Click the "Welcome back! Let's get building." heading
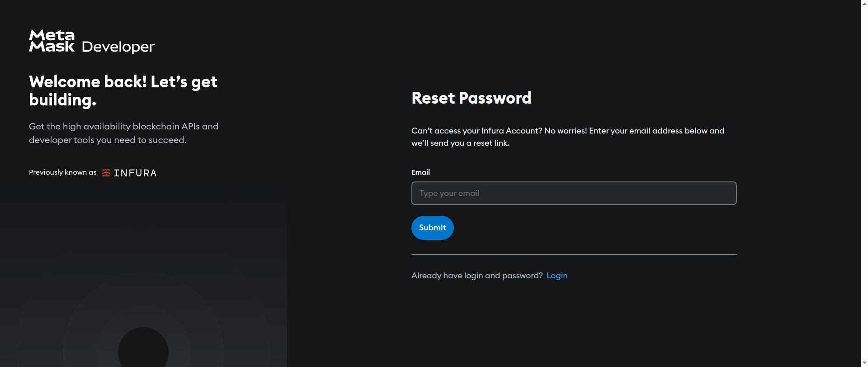This screenshot has width=868, height=367. tap(123, 91)
